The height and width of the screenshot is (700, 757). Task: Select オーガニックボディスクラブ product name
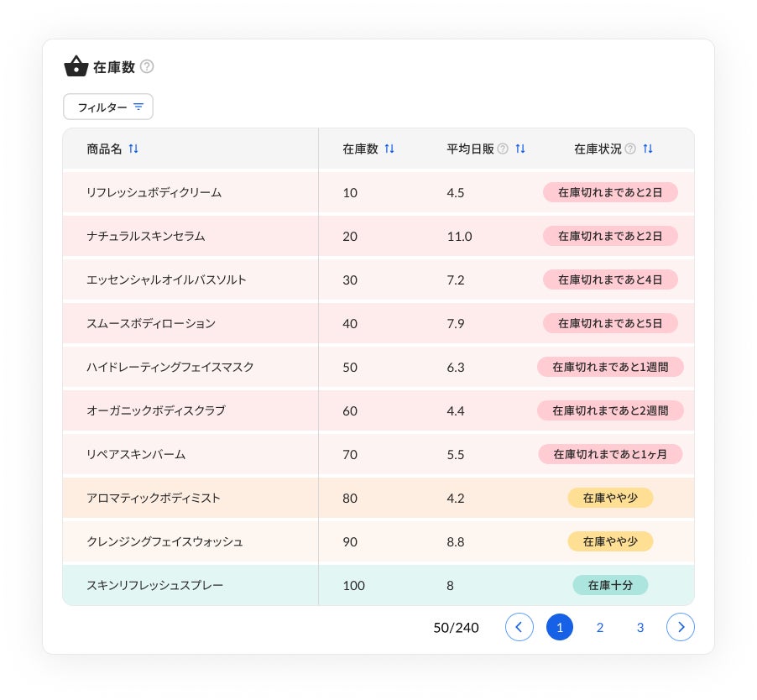coord(156,410)
